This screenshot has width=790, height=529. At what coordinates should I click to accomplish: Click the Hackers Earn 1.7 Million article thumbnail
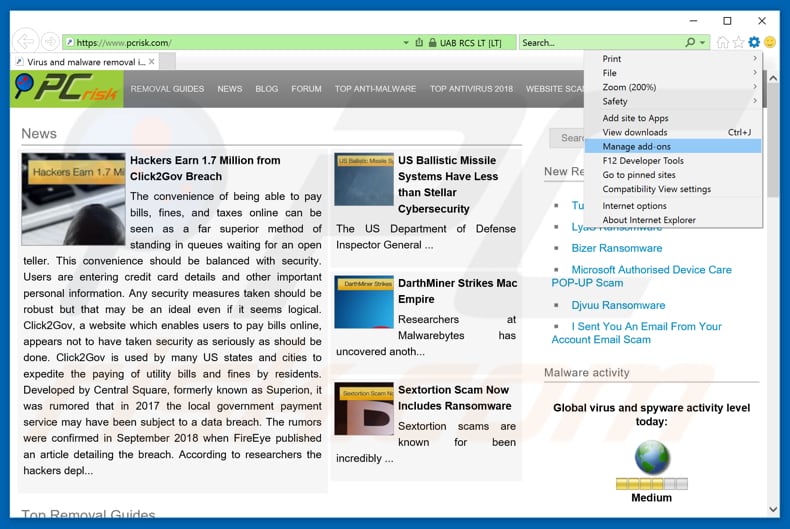pos(73,199)
